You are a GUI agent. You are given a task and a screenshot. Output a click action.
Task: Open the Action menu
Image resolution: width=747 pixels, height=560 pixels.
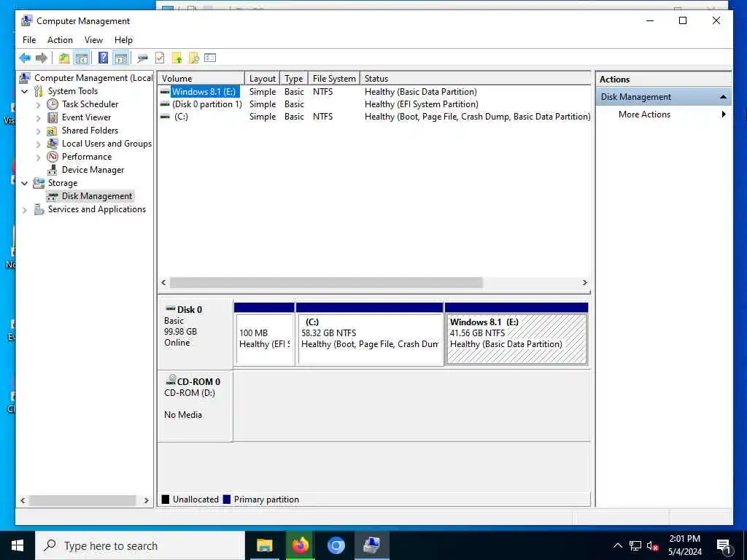point(60,40)
